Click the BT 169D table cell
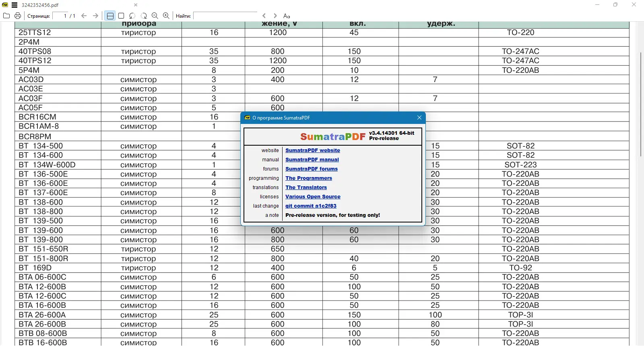 (x=58, y=268)
